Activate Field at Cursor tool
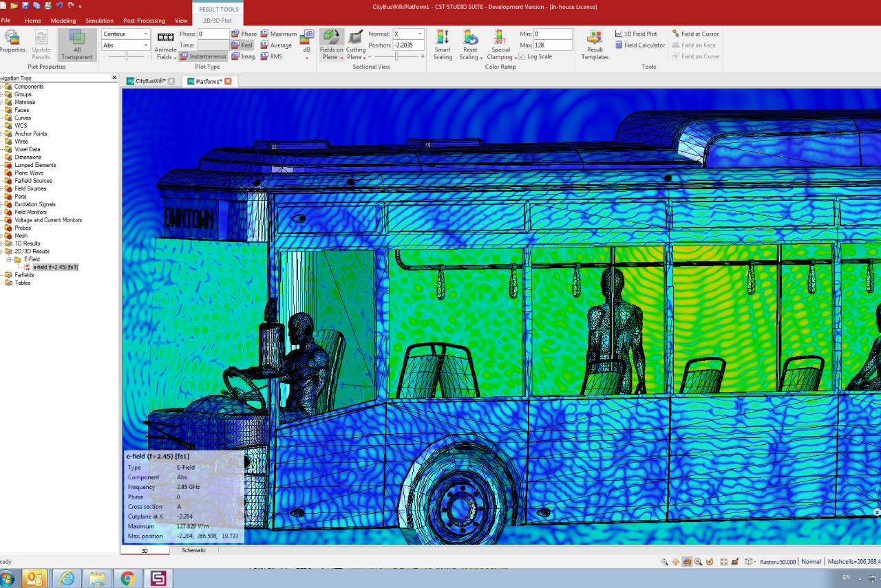 [695, 34]
